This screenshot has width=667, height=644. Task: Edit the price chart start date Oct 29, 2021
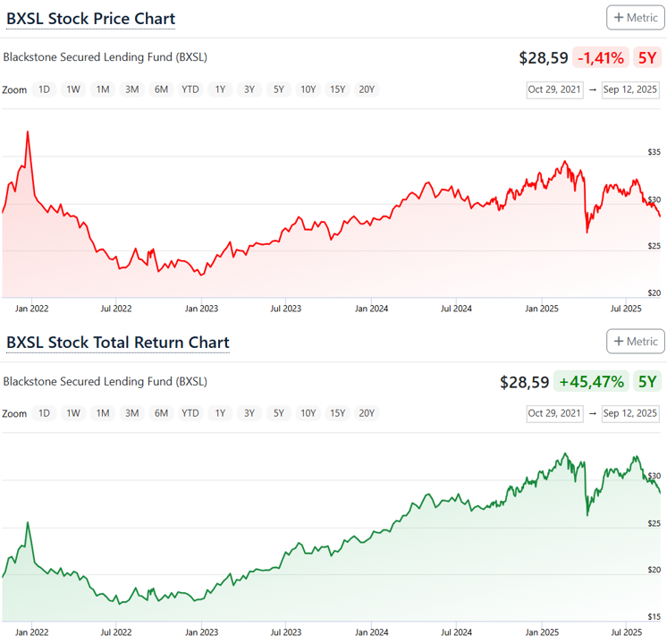point(554,89)
